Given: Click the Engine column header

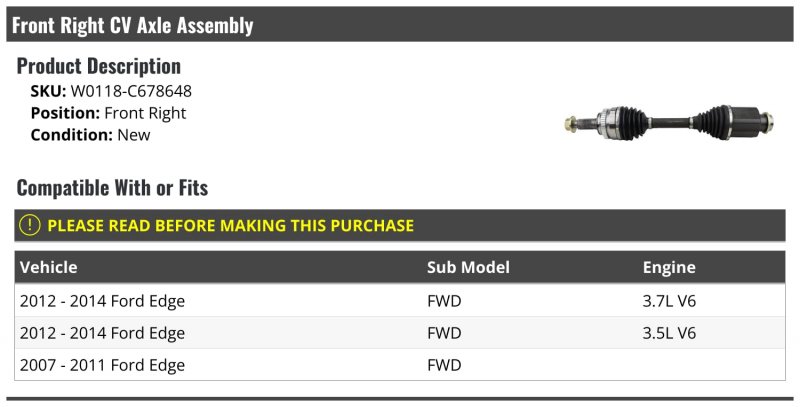Looking at the screenshot, I should [x=669, y=267].
